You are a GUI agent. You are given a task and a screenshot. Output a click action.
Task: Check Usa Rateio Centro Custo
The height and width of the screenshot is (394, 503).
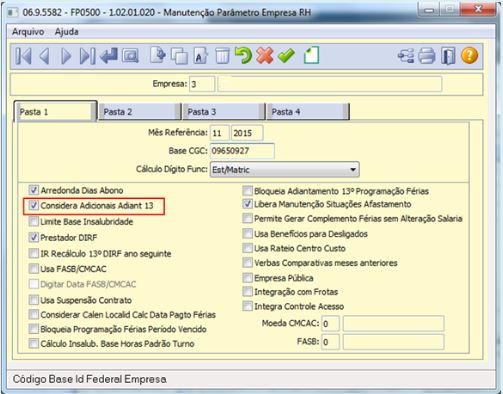[x=247, y=248]
